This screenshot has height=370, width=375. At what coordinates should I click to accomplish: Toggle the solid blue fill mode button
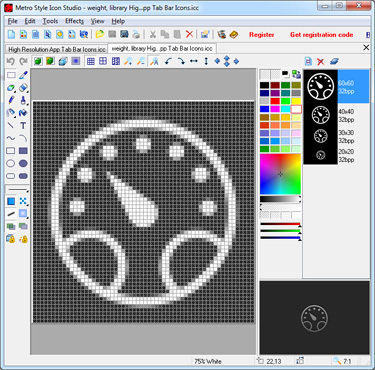click(x=11, y=201)
